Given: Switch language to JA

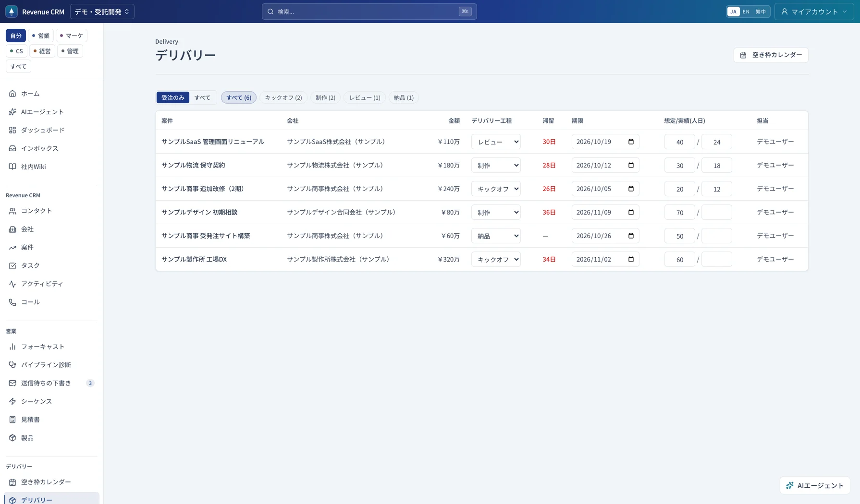Looking at the screenshot, I should [733, 12].
